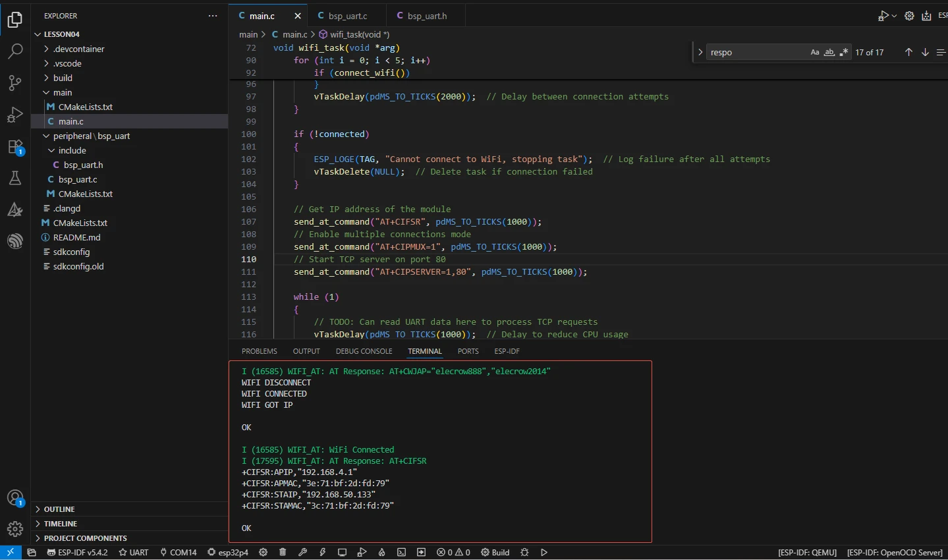
Task: Click the Build button in status bar
Action: tap(495, 552)
